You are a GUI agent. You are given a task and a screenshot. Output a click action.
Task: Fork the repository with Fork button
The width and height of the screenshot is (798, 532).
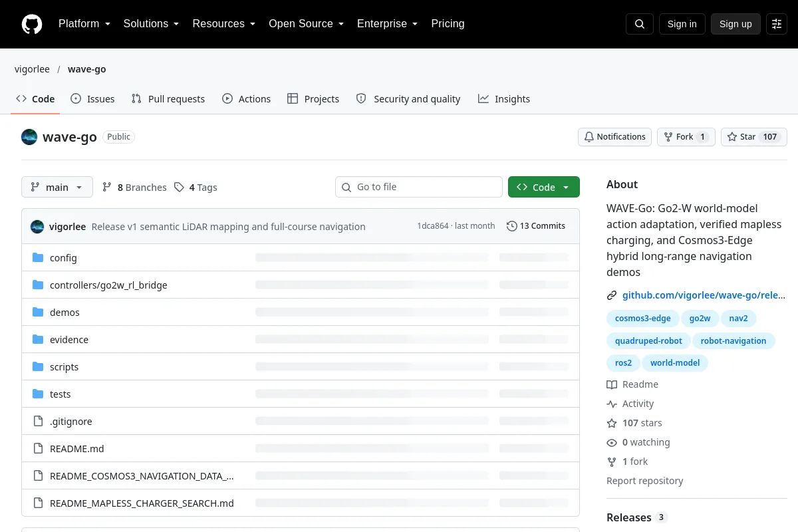pos(686,137)
